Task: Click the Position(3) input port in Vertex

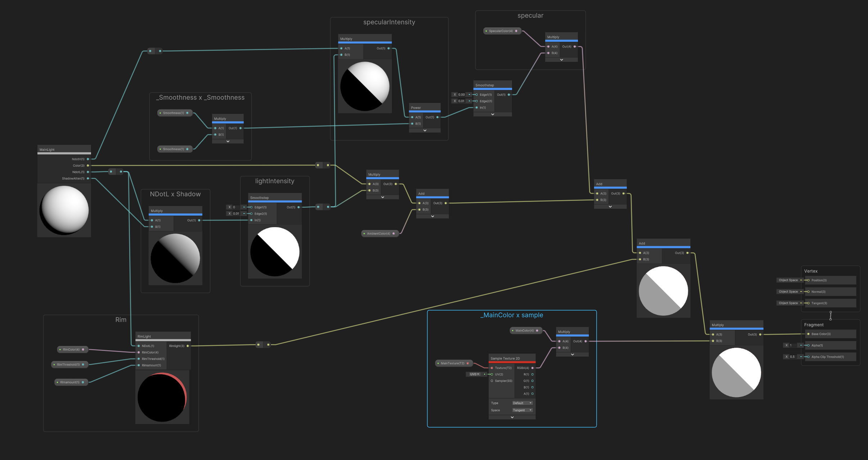Action: (x=808, y=280)
